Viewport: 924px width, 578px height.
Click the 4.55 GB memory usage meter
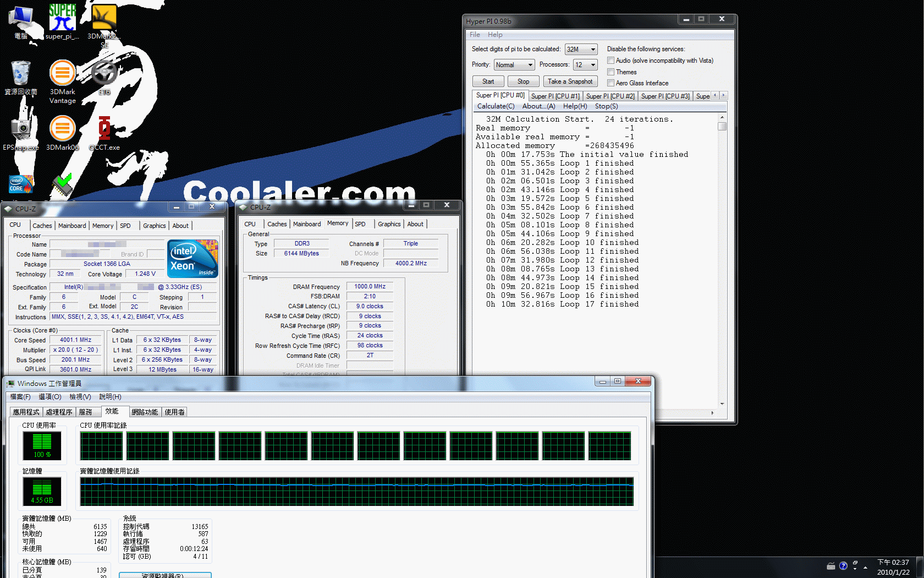pos(42,491)
